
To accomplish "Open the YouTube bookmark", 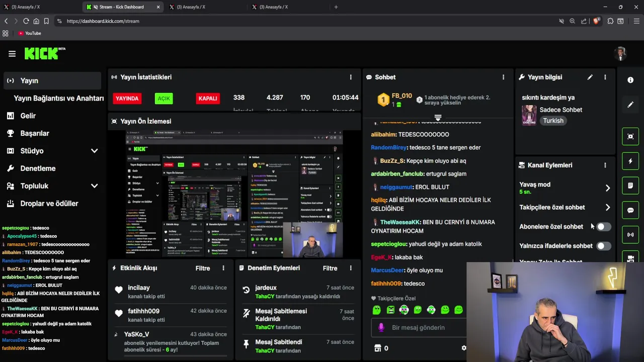I will 30,33.
